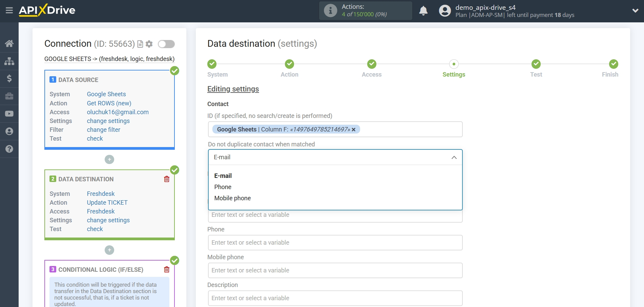Go to the Finish step
The height and width of the screenshot is (307, 644).
[614, 64]
